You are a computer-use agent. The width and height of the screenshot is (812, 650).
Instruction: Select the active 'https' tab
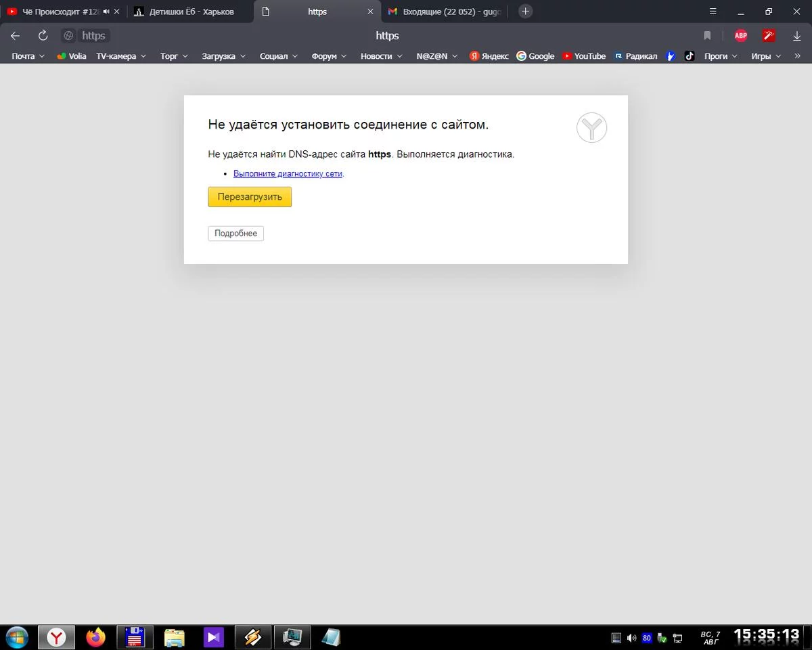coord(317,12)
